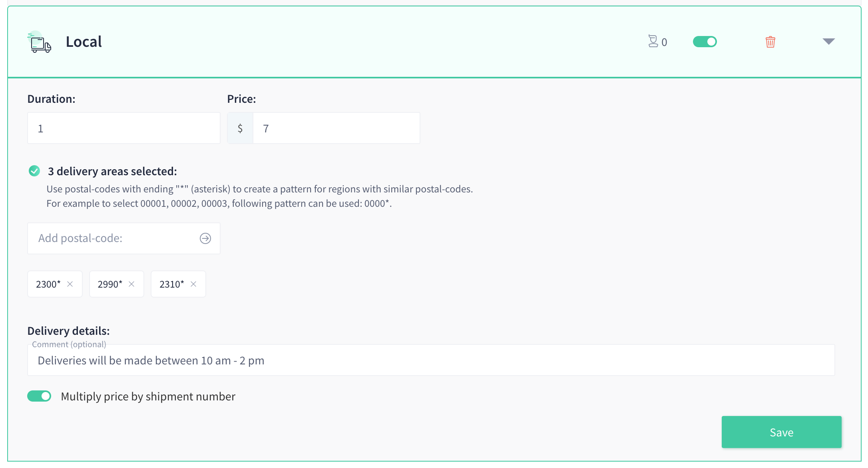Click the delivery truck icon beside Local
Viewport: 868px width, 468px height.
pyautogui.click(x=39, y=42)
